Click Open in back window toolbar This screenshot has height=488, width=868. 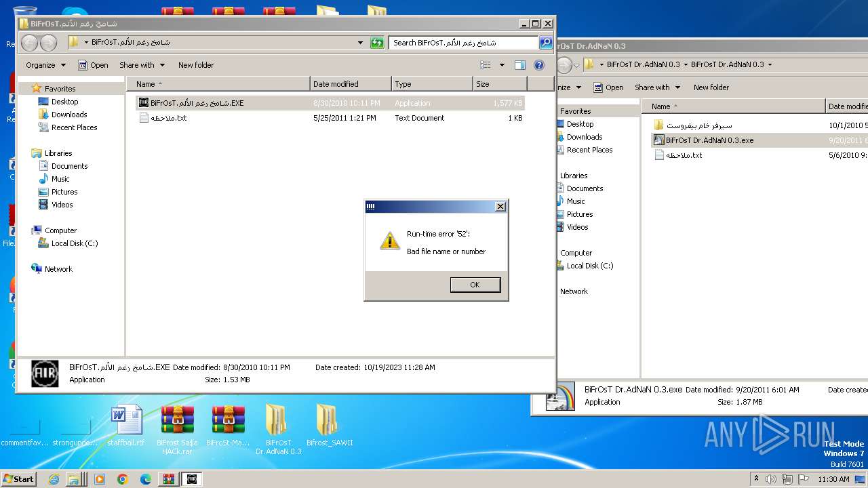coord(608,87)
